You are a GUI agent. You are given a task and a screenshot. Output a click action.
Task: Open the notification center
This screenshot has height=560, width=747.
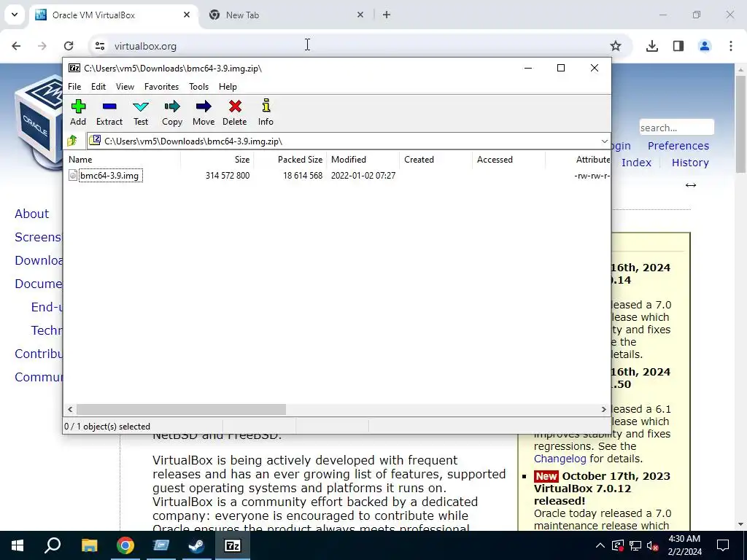tap(723, 545)
